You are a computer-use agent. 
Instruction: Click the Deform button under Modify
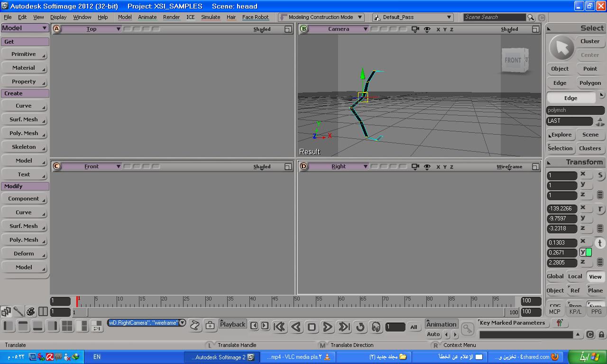(x=24, y=254)
